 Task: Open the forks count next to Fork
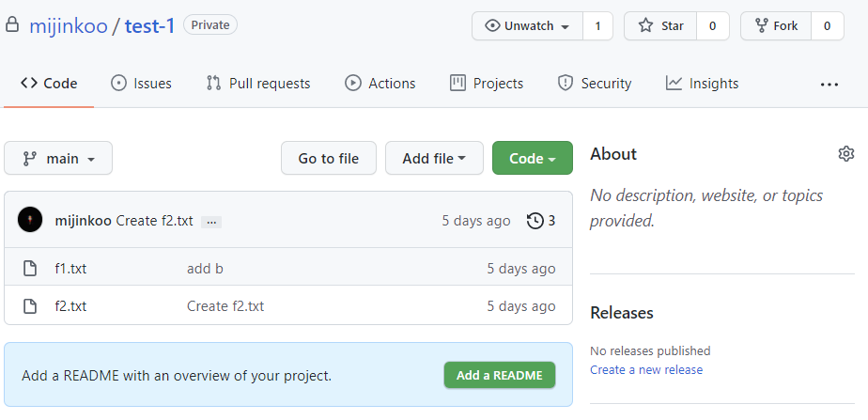pyautogui.click(x=827, y=26)
